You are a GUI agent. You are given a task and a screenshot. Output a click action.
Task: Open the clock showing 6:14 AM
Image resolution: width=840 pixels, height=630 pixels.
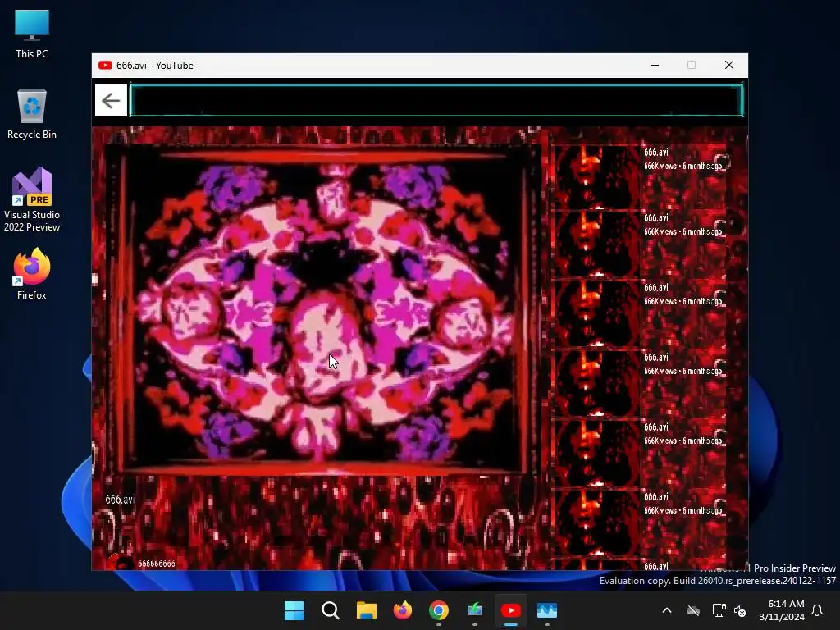(x=782, y=610)
